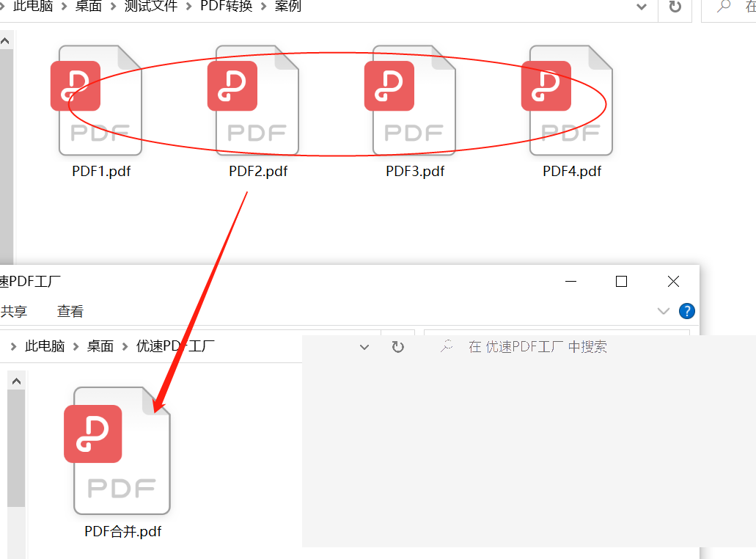Image resolution: width=756 pixels, height=559 pixels.
Task: Select the PDF2.pdf file icon
Action: (254, 101)
